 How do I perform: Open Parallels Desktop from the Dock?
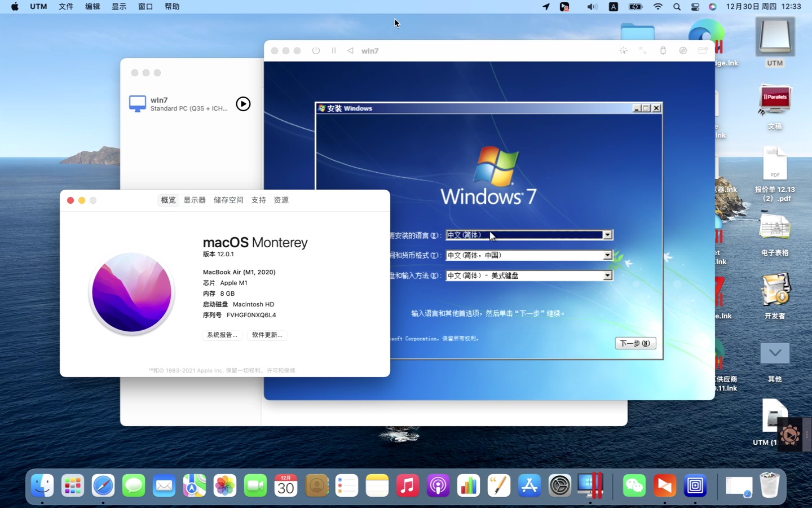590,485
